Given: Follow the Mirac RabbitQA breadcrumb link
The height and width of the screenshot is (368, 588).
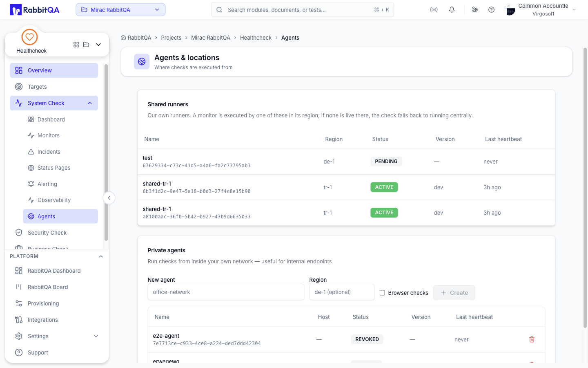Looking at the screenshot, I should tap(211, 38).
